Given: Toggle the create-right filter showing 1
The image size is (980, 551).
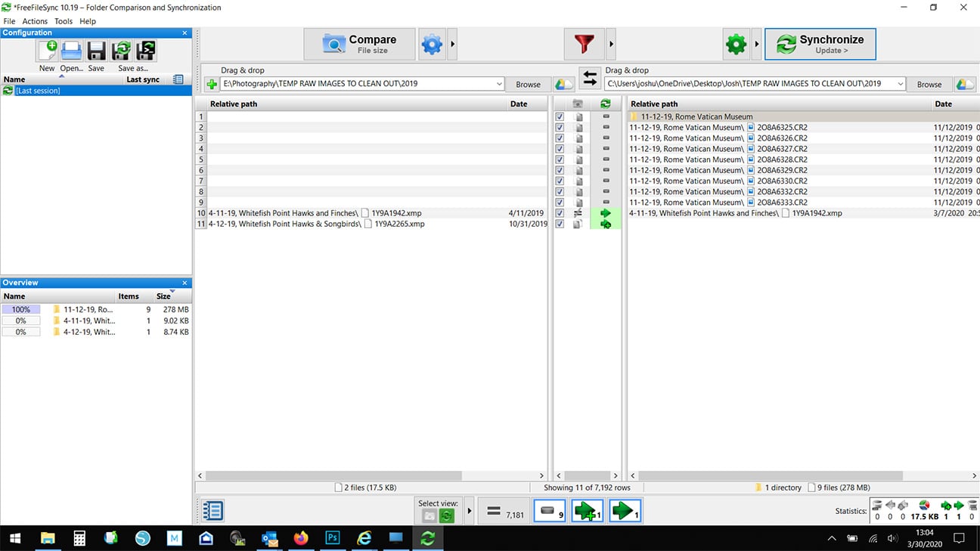Looking at the screenshot, I should click(x=588, y=512).
